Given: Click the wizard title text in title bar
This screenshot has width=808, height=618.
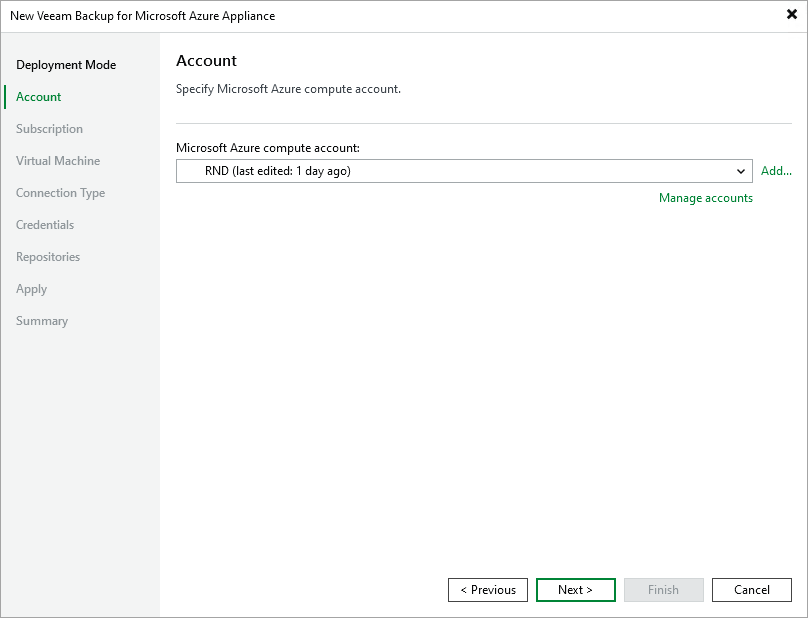Looking at the screenshot, I should pos(143,16).
